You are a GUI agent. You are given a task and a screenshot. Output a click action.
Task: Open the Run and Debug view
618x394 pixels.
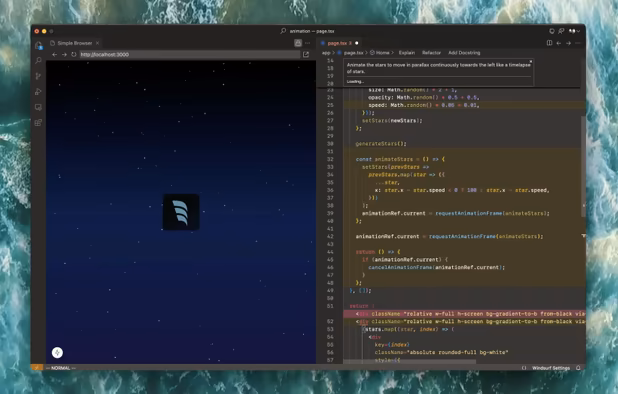(x=38, y=91)
